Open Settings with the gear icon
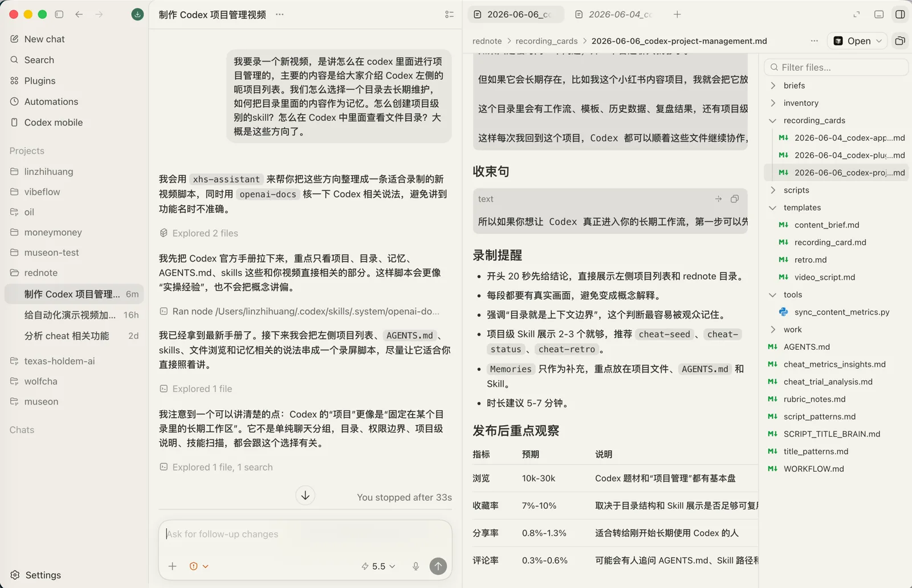This screenshot has width=912, height=588. [x=35, y=575]
